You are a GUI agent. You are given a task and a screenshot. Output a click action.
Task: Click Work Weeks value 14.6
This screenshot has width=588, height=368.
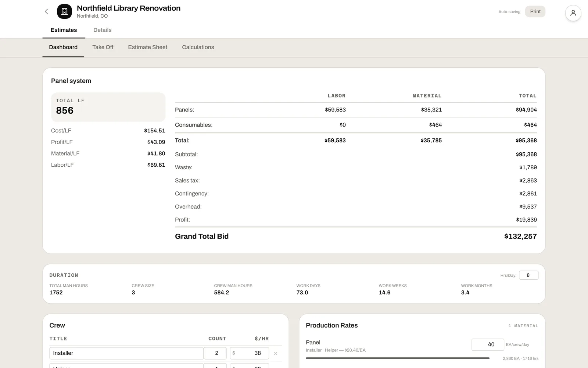(384, 293)
